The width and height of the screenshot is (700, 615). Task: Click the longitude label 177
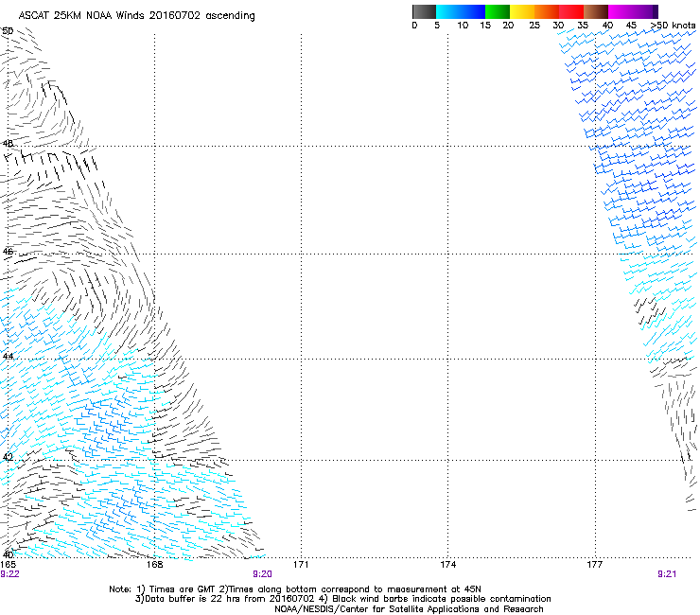coord(595,565)
